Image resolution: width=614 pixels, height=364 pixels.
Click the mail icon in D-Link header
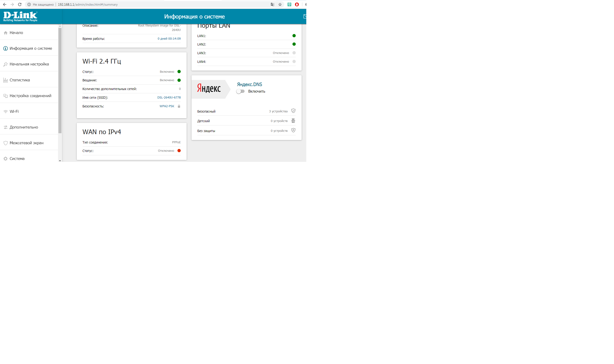click(305, 16)
